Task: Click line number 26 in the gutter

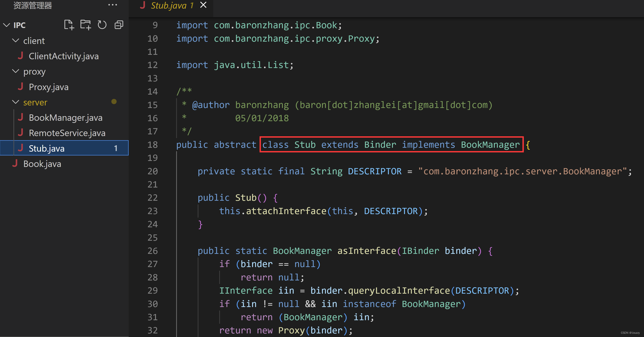Action: coord(153,251)
